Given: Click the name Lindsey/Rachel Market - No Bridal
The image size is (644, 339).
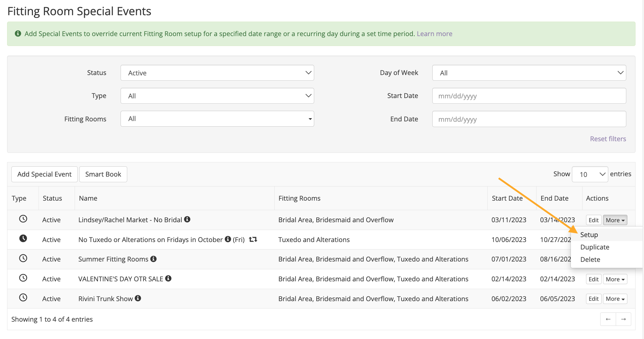Looking at the screenshot, I should 130,220.
